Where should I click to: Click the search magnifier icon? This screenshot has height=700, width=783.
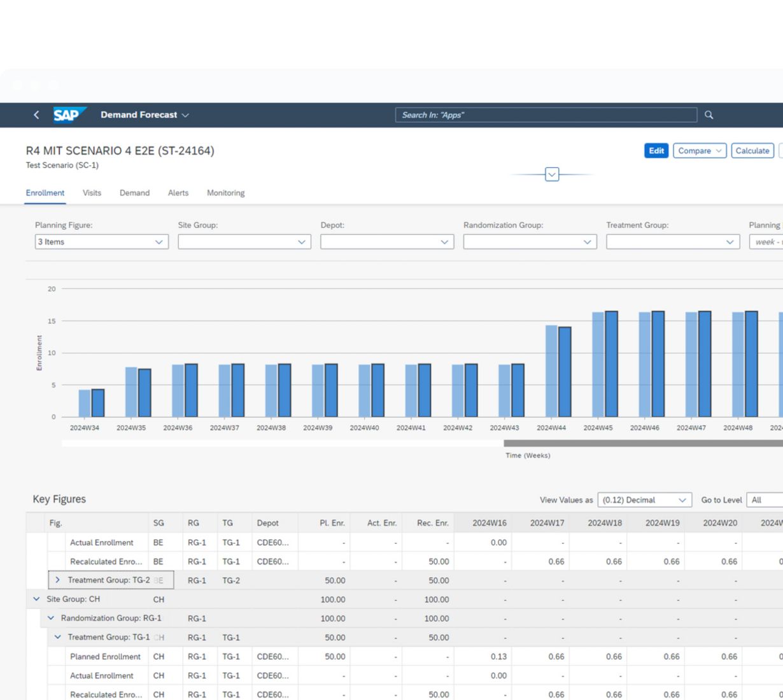(x=709, y=115)
